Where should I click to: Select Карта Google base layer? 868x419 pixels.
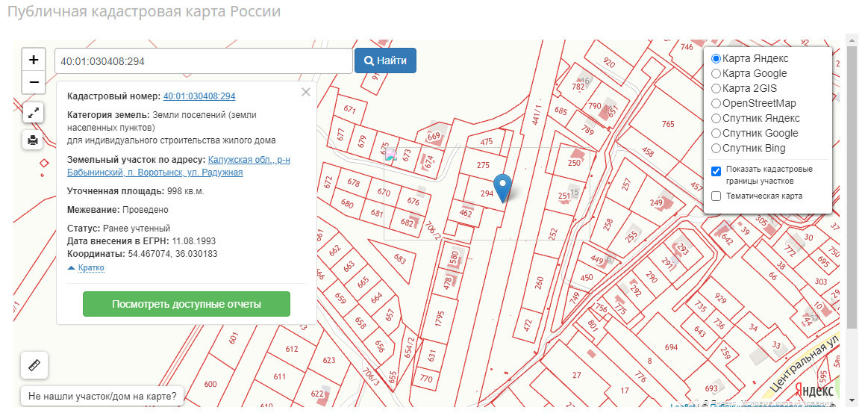[x=716, y=73]
